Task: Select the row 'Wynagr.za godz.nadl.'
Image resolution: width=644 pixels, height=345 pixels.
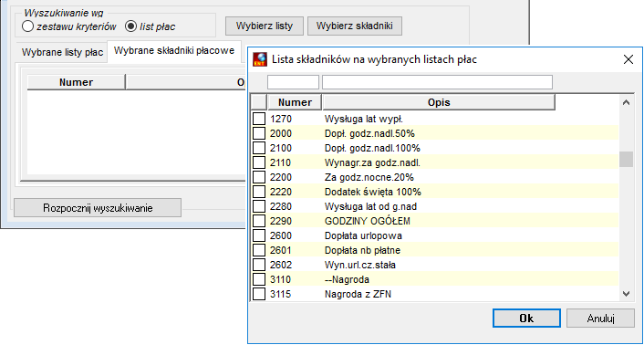Action: click(435, 162)
